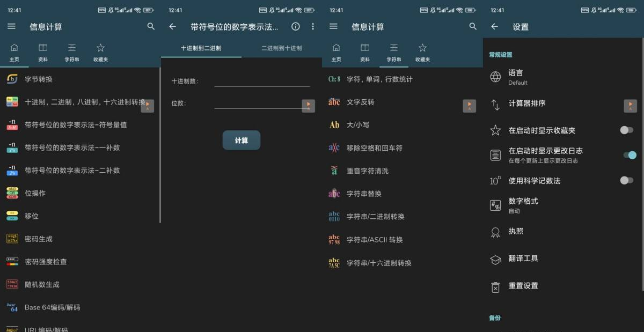This screenshot has height=332, width=644.
Task: Tap search icon in third screen
Action: click(x=473, y=26)
